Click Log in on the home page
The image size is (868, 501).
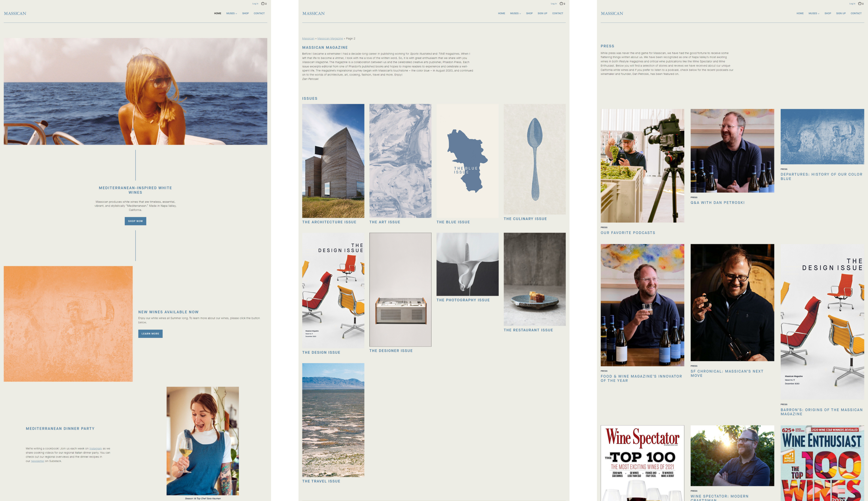255,4
